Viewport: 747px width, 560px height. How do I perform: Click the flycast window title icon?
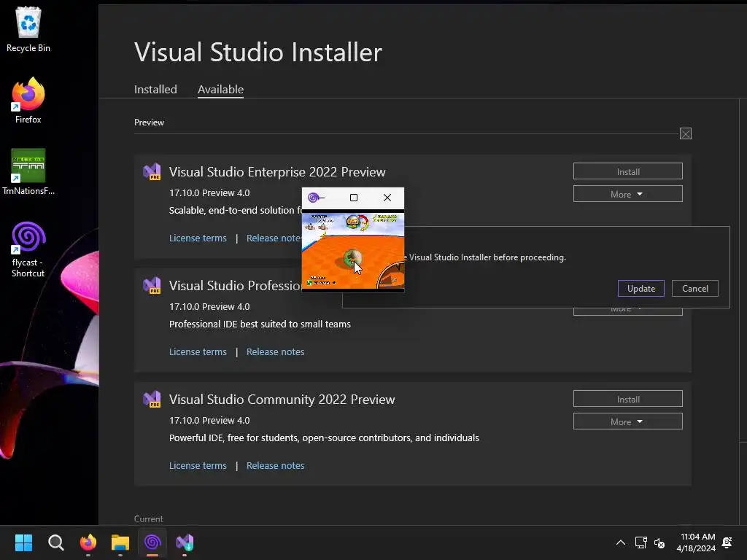[313, 197]
